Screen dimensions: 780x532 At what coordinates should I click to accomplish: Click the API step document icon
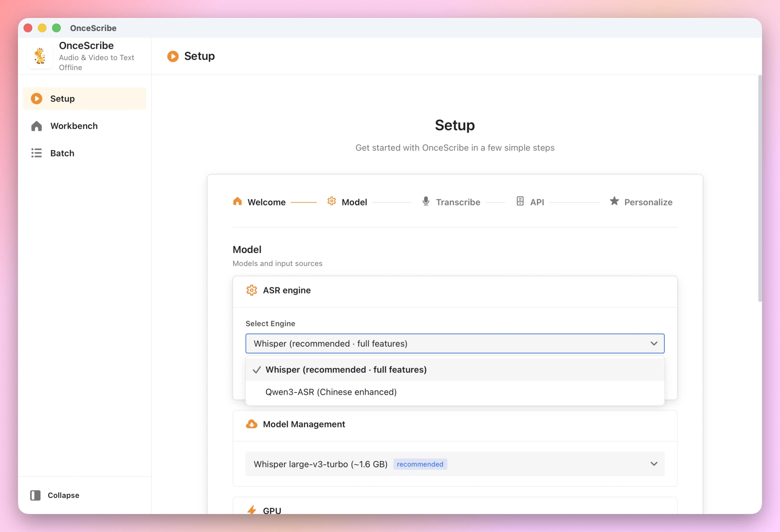520,201
